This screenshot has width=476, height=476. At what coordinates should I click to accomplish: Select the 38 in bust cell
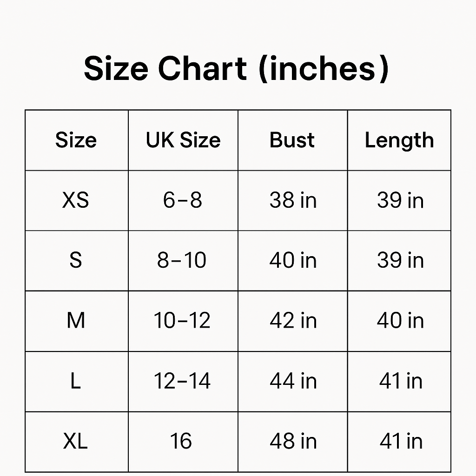293,200
